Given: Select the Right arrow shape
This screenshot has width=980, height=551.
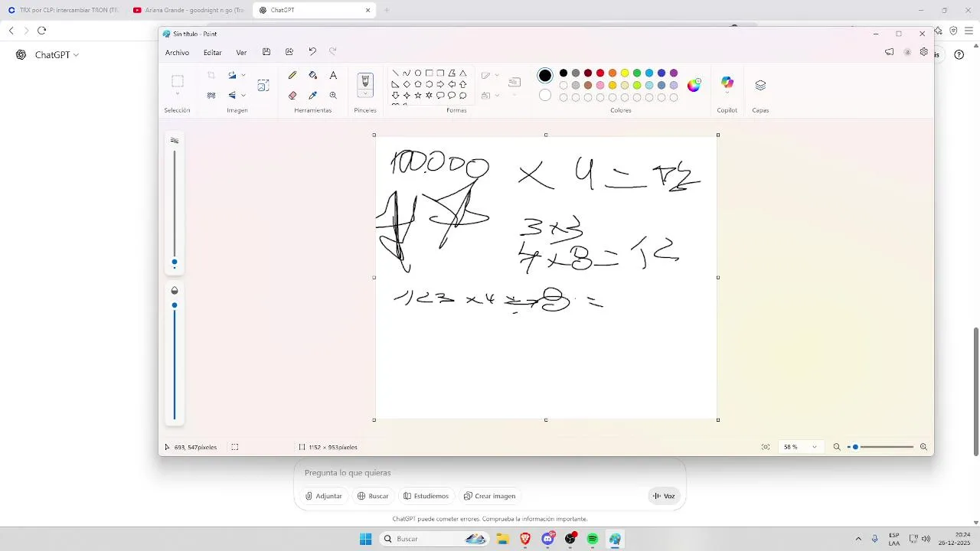Looking at the screenshot, I should point(440,84).
